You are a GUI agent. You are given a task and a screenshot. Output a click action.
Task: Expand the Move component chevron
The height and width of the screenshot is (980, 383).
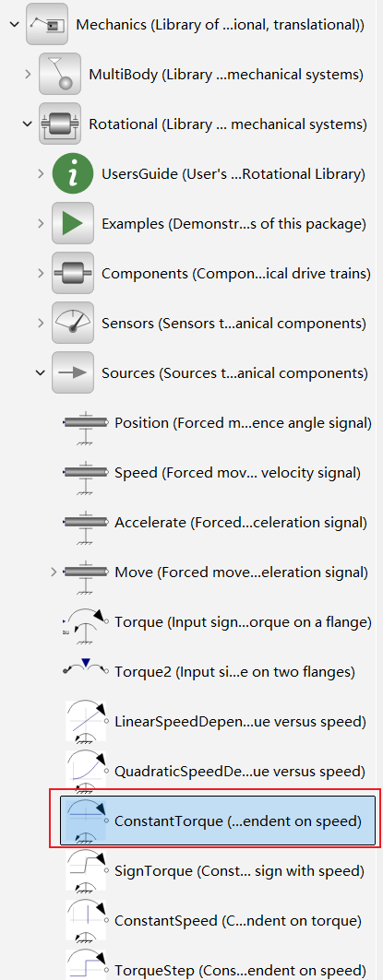click(54, 572)
